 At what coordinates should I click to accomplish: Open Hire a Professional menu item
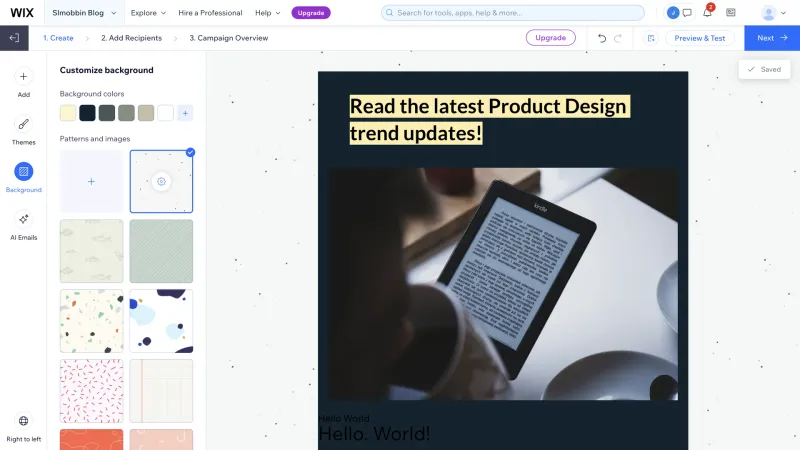coord(210,13)
